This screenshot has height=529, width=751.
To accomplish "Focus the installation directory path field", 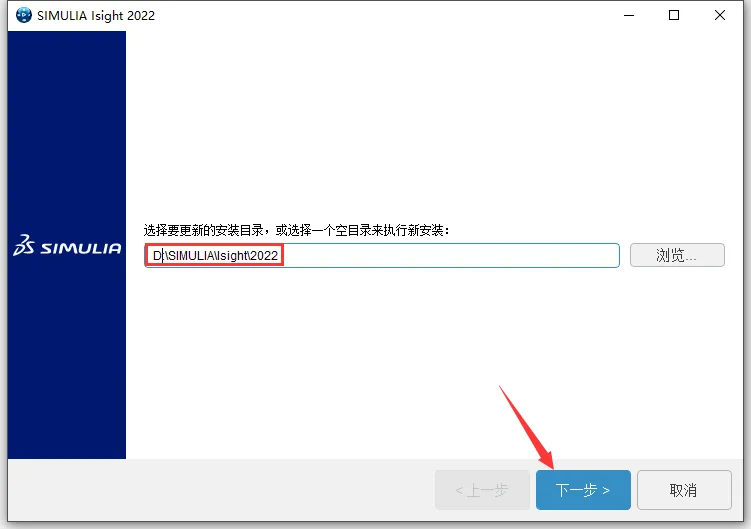I will [x=382, y=255].
